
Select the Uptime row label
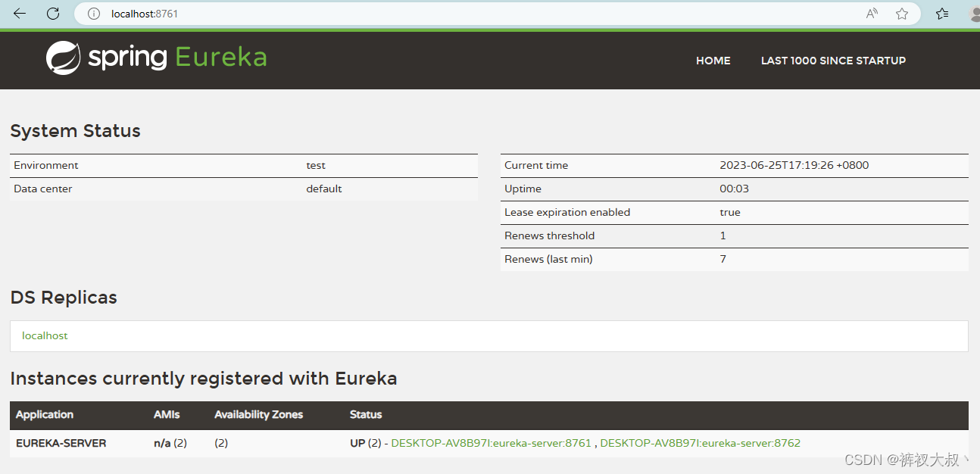(x=523, y=189)
